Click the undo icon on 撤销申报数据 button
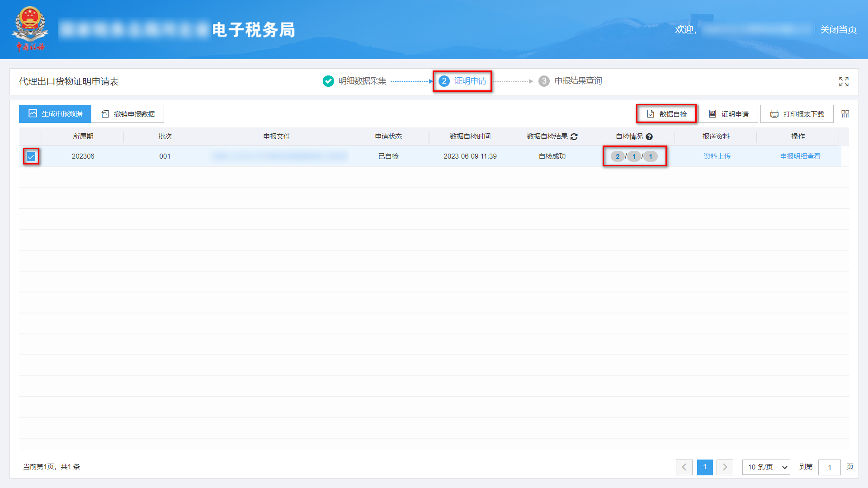 click(x=104, y=114)
